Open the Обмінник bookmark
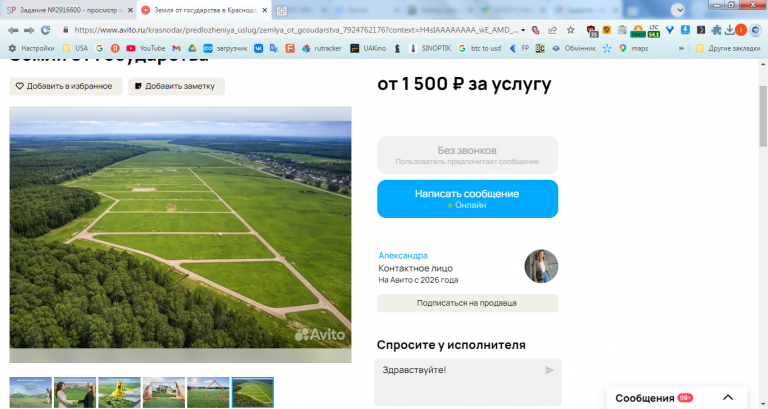Image resolution: width=768 pixels, height=409 pixels. 574,48
